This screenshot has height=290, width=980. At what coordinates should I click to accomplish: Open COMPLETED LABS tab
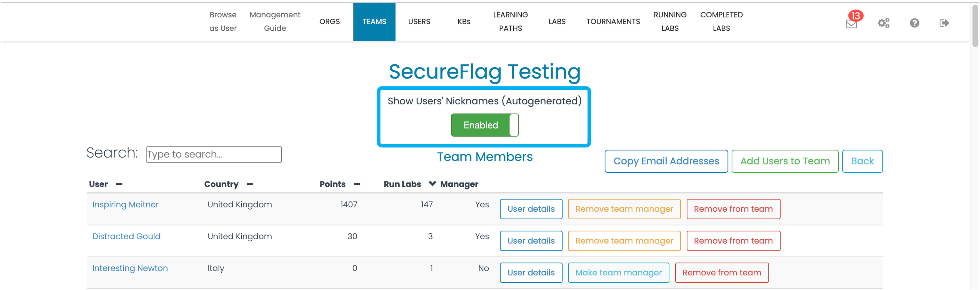(721, 22)
